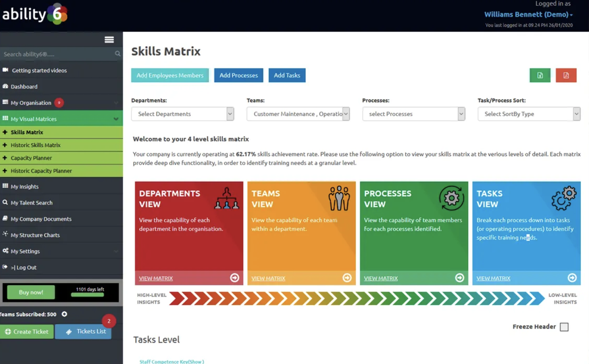Open Capacity Planner in sidebar

[x=31, y=158]
